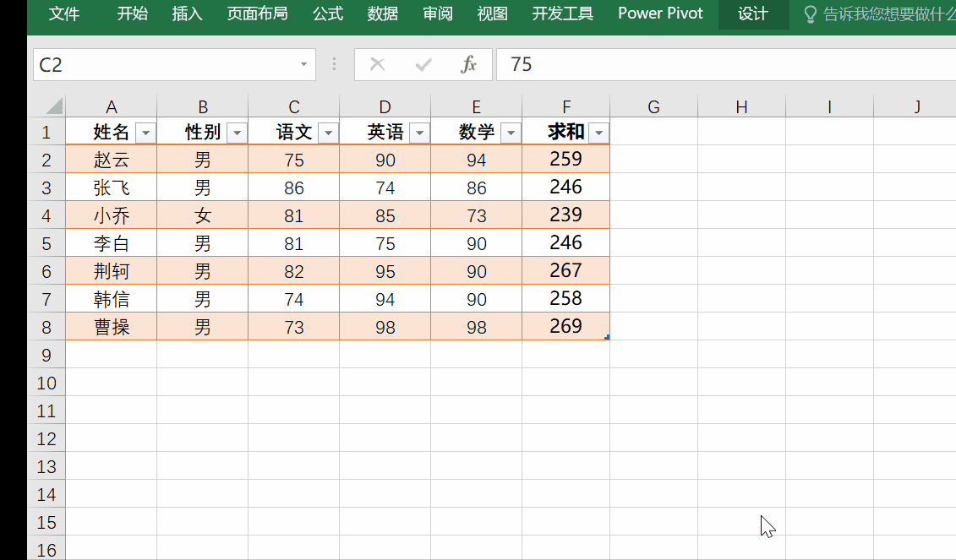Image resolution: width=956 pixels, height=560 pixels.
Task: Open the 设计 ribbon tab
Action: 752,14
